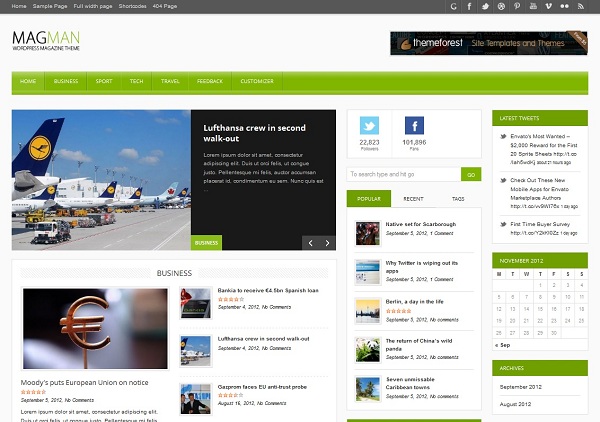600x422 pixels.
Task: Open Shortcodes link in top bar
Action: point(132,6)
